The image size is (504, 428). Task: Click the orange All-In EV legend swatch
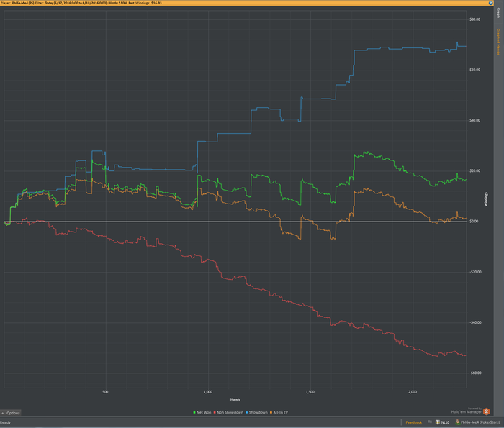point(271,413)
